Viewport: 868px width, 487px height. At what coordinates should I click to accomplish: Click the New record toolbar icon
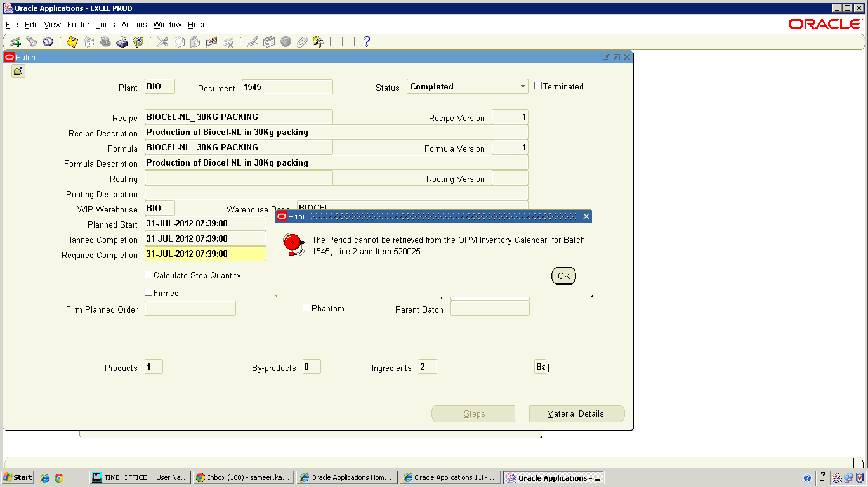15,42
